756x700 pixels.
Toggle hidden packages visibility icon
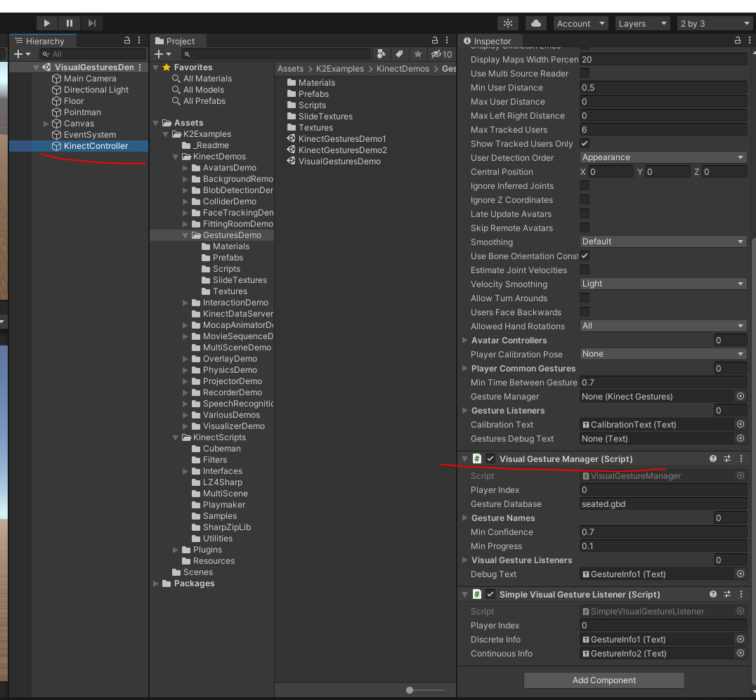[441, 54]
